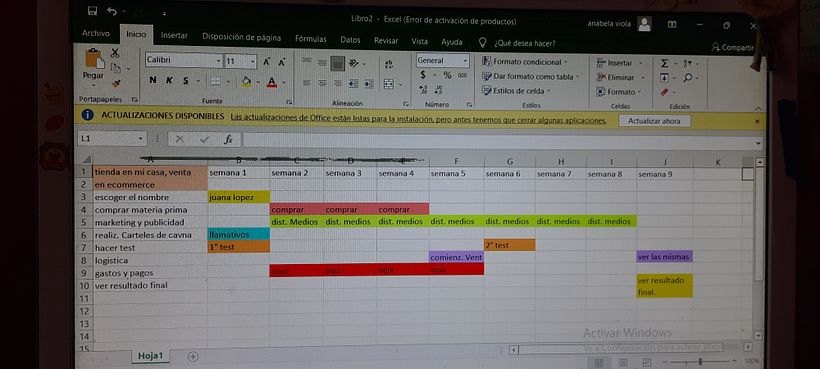
Task: Toggle italic K formatting
Action: tap(169, 80)
